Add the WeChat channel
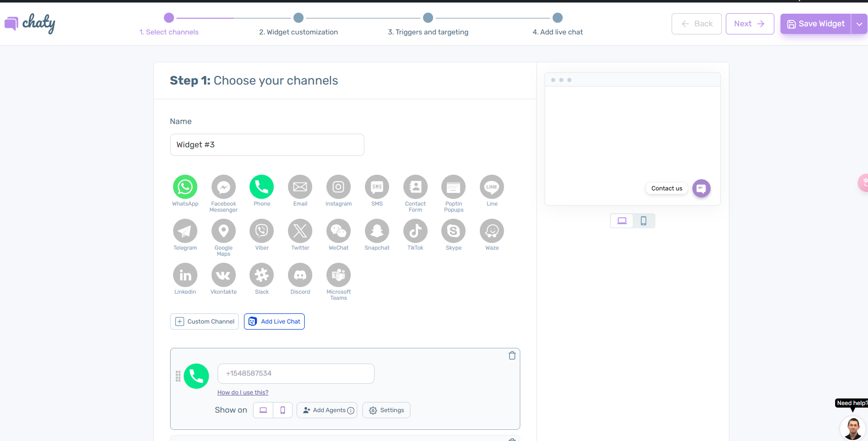The width and height of the screenshot is (868, 441). pos(339,231)
